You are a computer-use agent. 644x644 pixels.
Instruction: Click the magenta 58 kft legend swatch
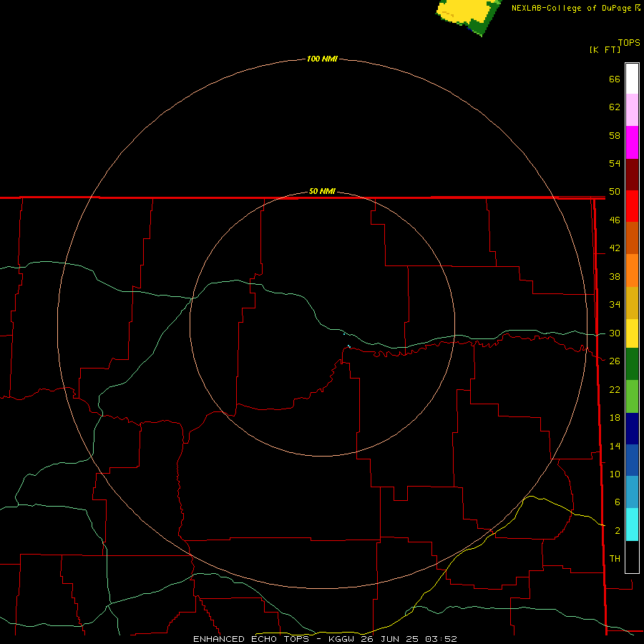coord(632,142)
